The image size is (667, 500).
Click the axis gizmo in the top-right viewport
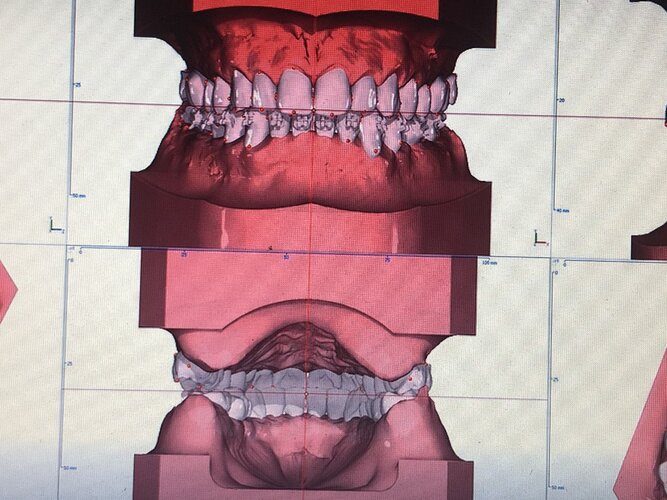[x=542, y=238]
